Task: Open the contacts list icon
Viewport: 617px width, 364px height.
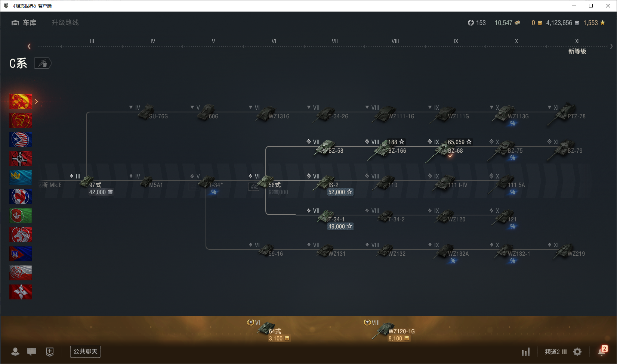Action: coord(15,352)
